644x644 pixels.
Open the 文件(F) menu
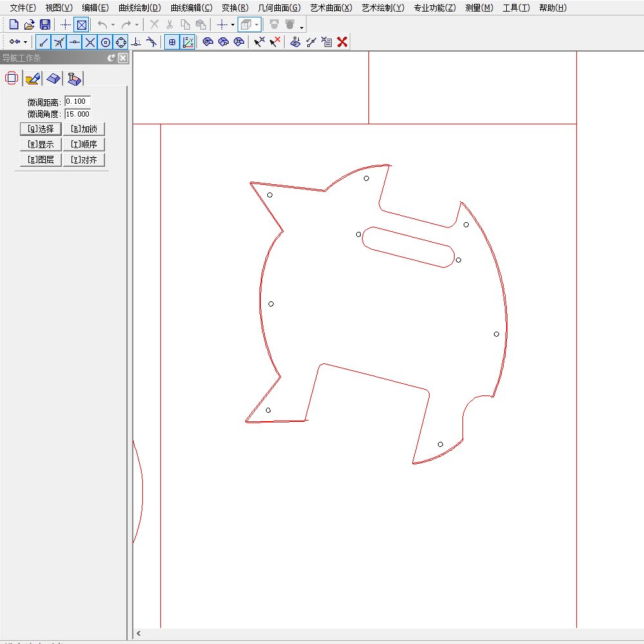pos(23,8)
